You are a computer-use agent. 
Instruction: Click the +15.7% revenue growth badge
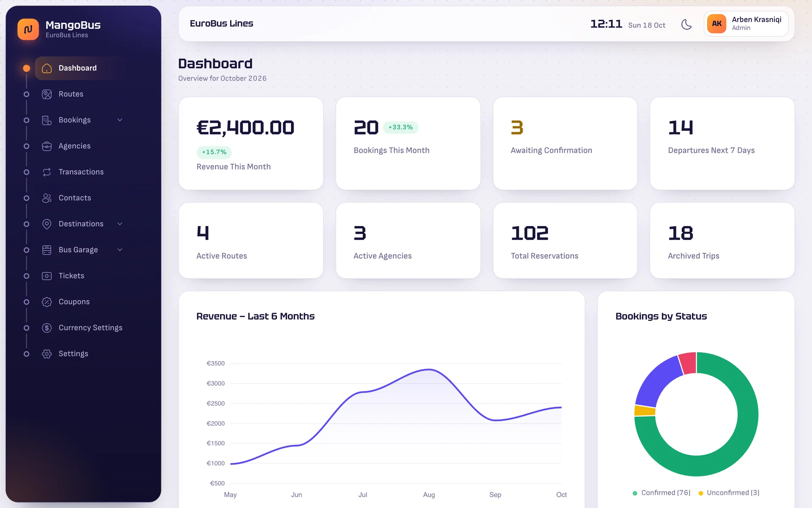point(214,152)
